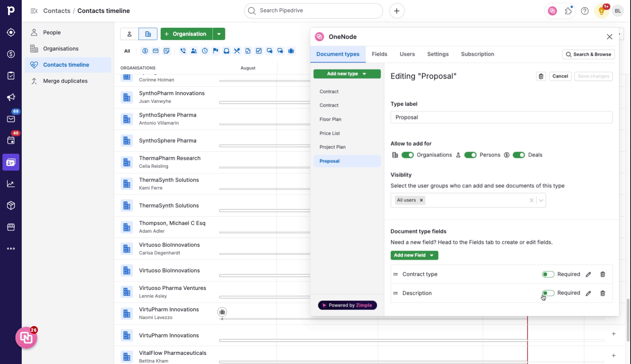
Task: Open the Insights chart icon in sidebar
Action: point(11,184)
